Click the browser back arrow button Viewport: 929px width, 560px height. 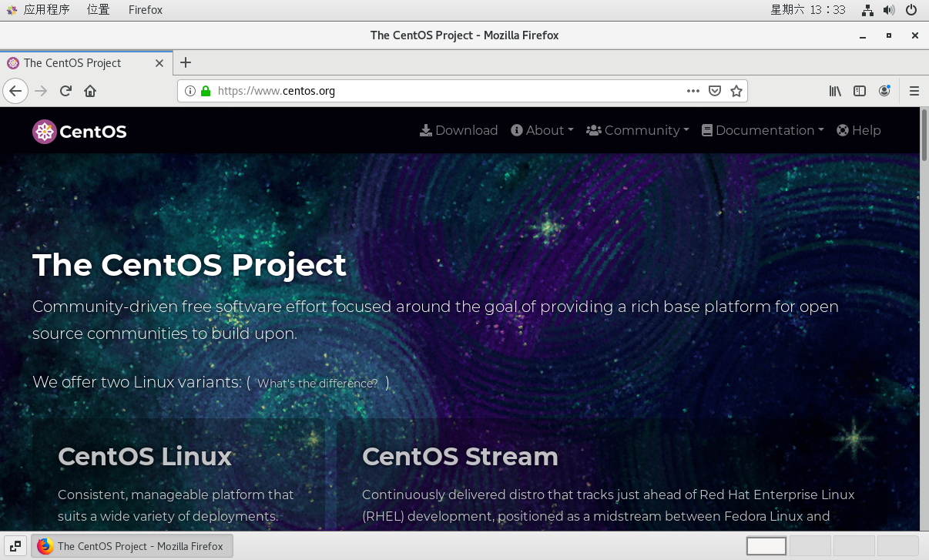15,91
